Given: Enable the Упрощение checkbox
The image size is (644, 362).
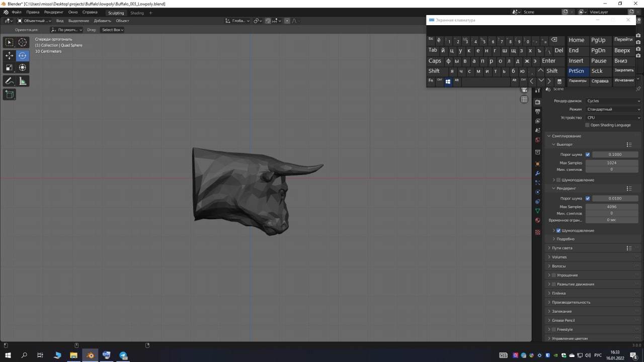Looking at the screenshot, I should (x=554, y=276).
